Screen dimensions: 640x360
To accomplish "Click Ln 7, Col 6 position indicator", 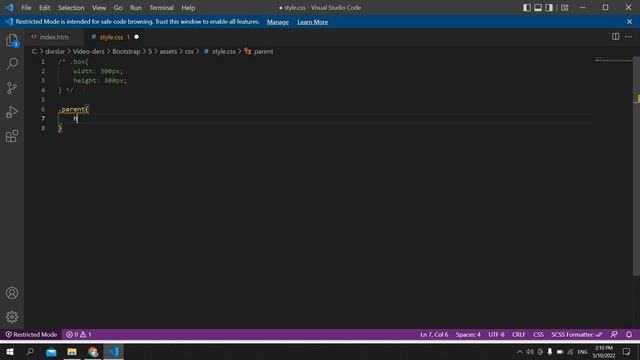I will 434,334.
